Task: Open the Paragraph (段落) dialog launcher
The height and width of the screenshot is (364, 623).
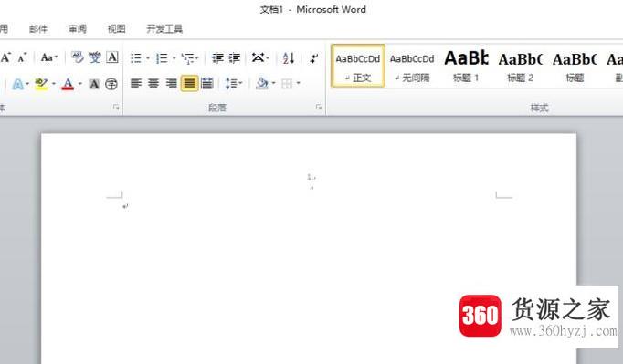Action: pos(319,107)
